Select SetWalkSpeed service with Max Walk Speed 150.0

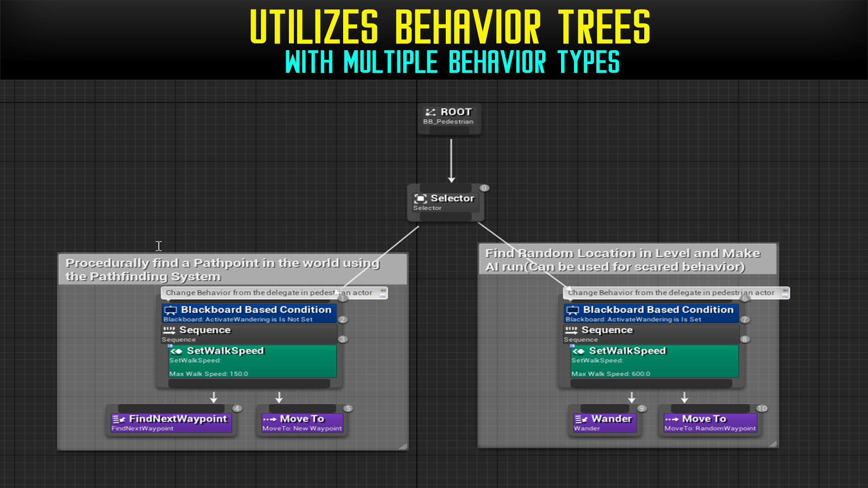(x=252, y=361)
